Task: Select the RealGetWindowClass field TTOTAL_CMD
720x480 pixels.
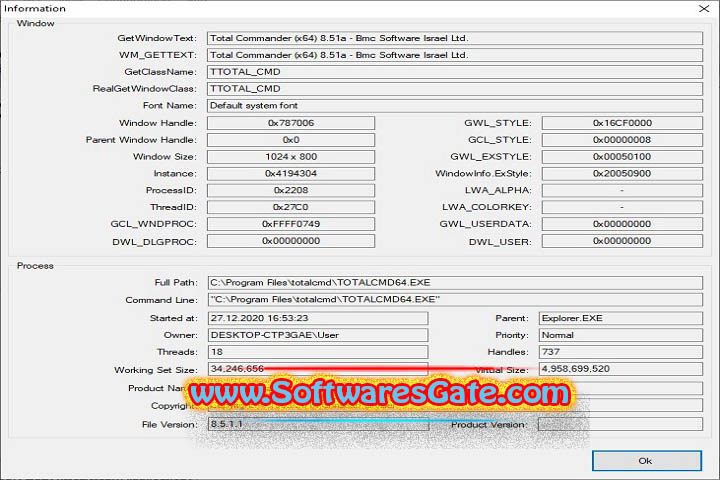Action: (x=455, y=89)
